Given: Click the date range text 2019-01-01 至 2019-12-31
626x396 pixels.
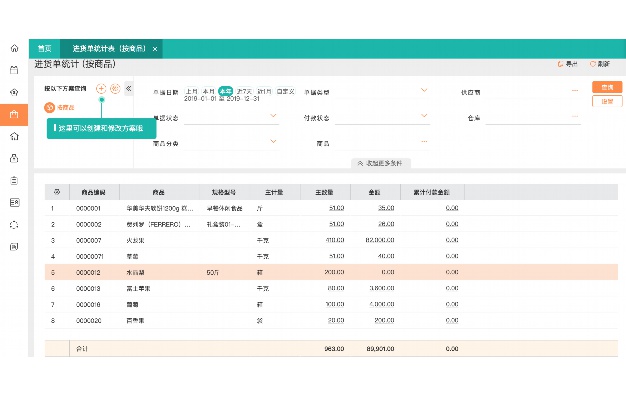Looking at the screenshot, I should [x=222, y=99].
